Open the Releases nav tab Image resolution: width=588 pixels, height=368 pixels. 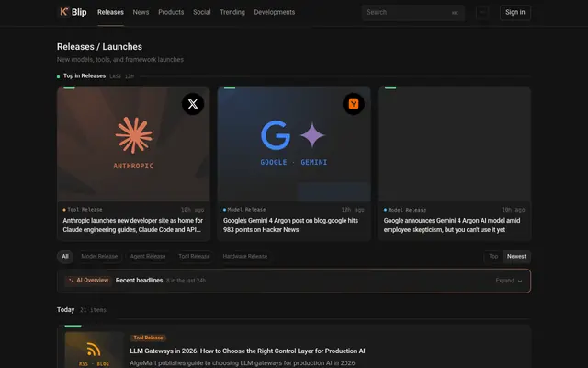[110, 12]
